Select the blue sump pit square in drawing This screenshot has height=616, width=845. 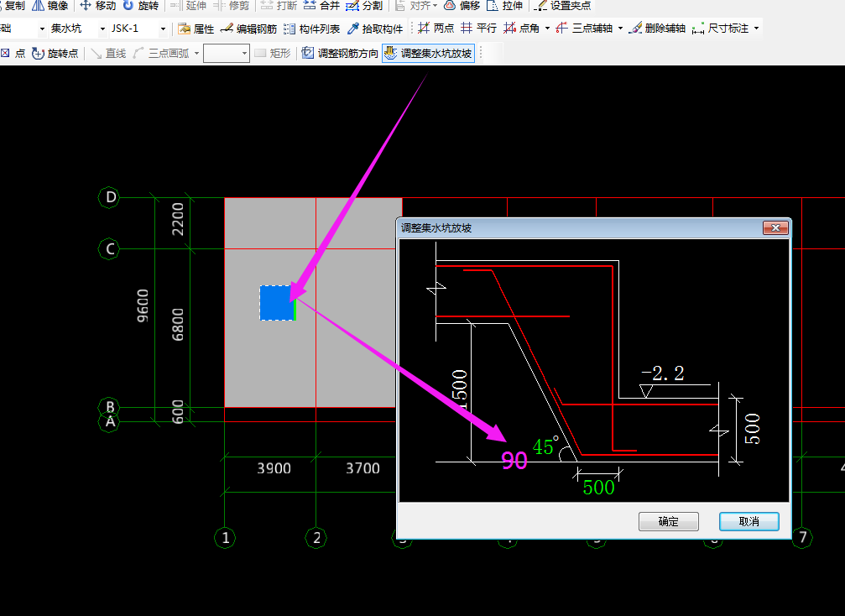point(276,303)
